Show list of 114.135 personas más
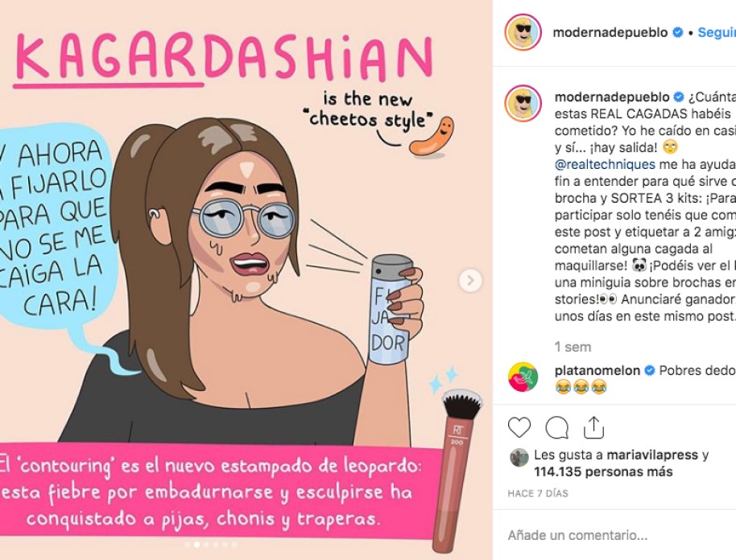The height and width of the screenshot is (560, 736). pos(604,471)
